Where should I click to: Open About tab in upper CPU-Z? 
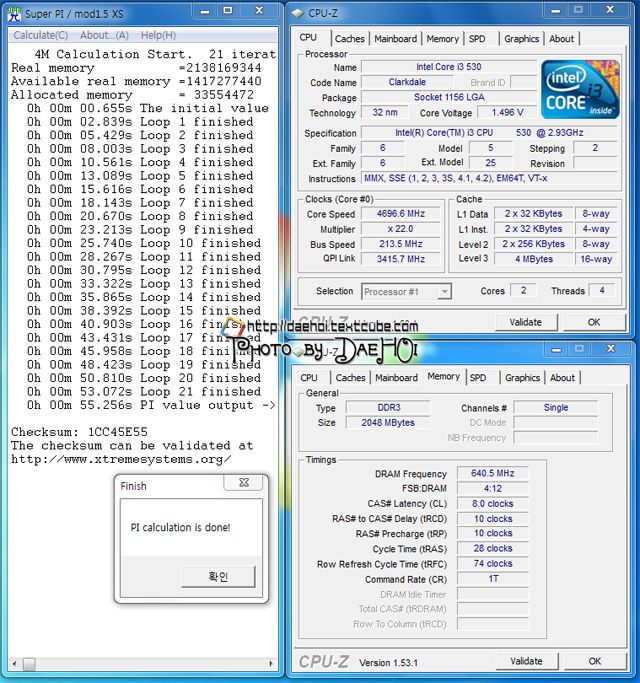click(x=561, y=39)
